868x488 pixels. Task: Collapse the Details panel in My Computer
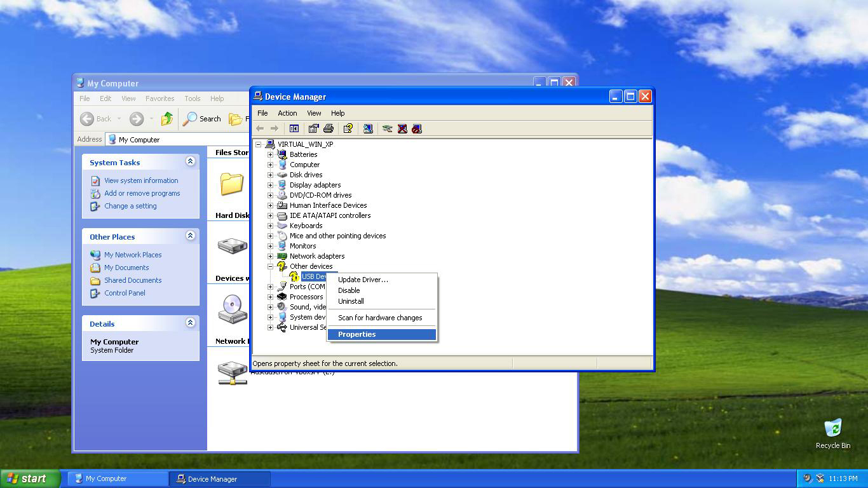point(190,323)
